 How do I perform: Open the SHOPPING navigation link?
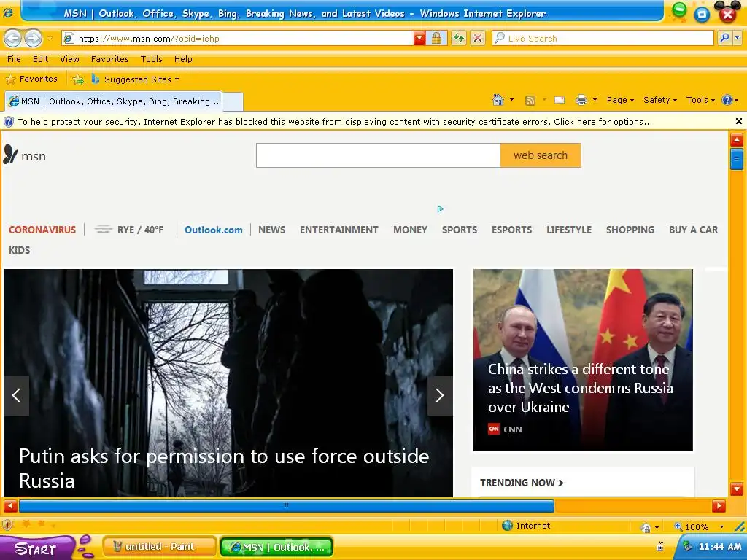[x=630, y=230]
